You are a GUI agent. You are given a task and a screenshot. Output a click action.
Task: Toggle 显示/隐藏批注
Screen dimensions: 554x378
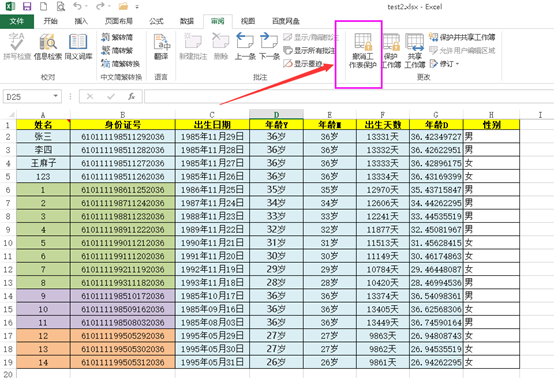310,37
